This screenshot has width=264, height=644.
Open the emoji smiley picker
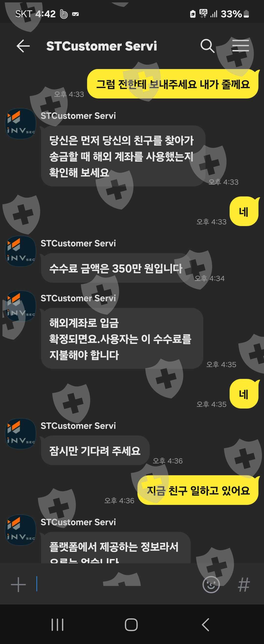[x=211, y=584]
